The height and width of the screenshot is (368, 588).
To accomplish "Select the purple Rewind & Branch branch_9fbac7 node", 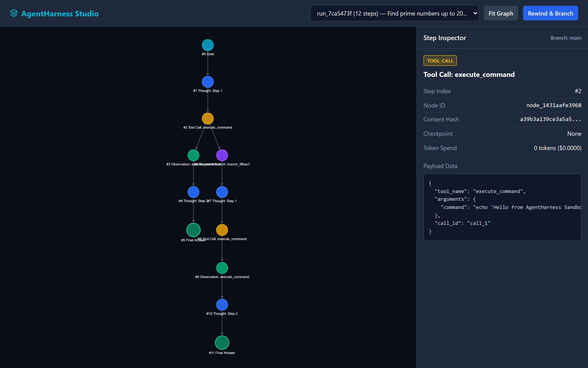I will [x=222, y=155].
